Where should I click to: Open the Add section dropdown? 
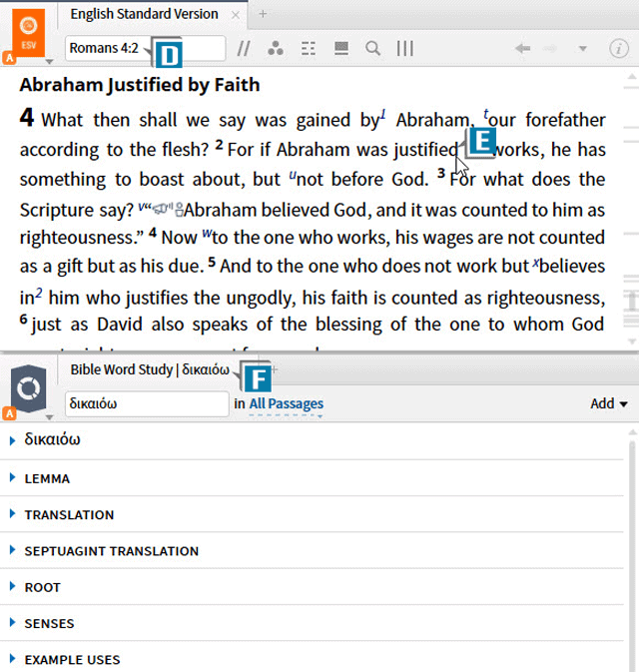point(609,403)
